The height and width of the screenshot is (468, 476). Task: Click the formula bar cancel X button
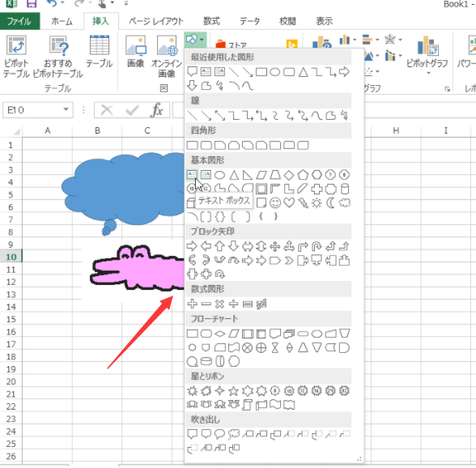coord(107,110)
